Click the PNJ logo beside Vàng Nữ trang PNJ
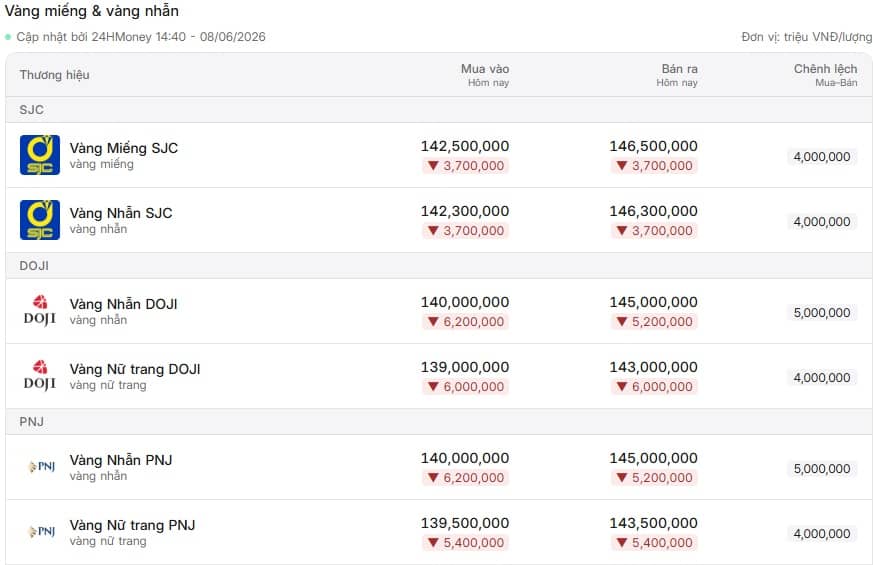Image resolution: width=873 pixels, height=565 pixels. tap(42, 532)
